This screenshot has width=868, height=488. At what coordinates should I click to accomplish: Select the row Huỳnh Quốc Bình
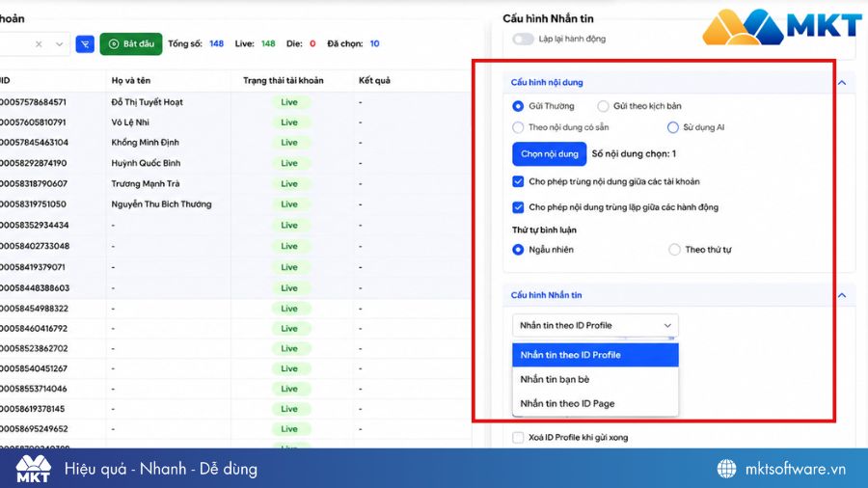pos(235,163)
